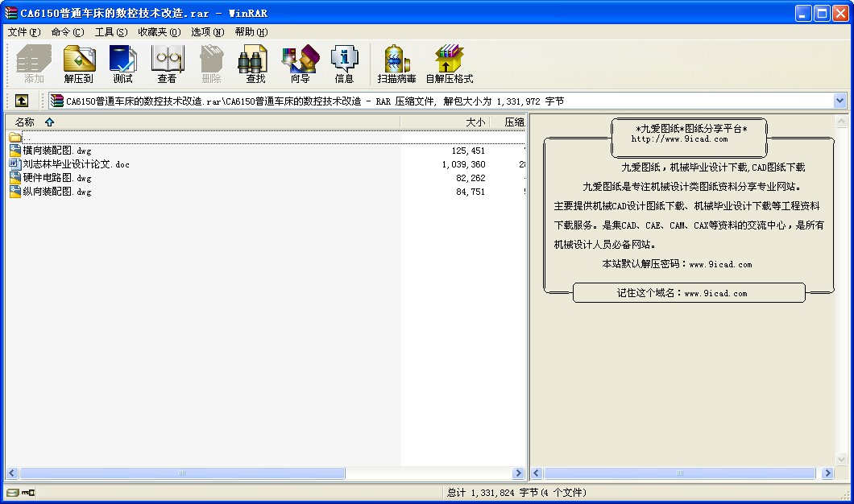The height and width of the screenshot is (504, 854).
Task: Open the 选项(N) menu
Action: pyautogui.click(x=208, y=32)
